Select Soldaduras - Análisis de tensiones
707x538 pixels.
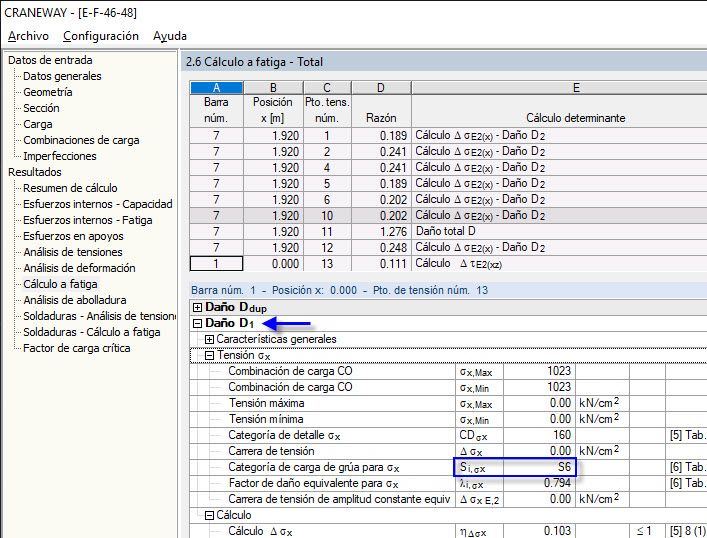pyautogui.click(x=100, y=316)
